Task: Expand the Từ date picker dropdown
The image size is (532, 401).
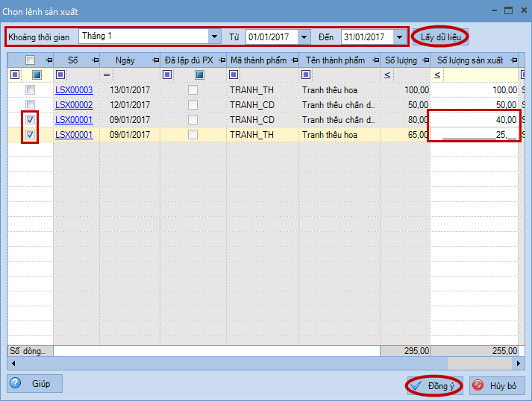Action: click(x=304, y=36)
